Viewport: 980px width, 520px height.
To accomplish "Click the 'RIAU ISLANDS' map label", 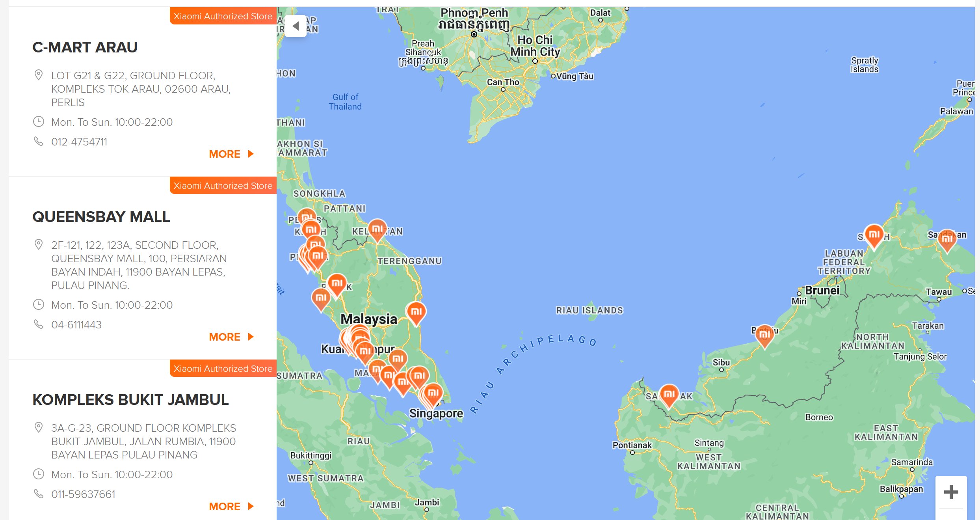I will point(589,310).
